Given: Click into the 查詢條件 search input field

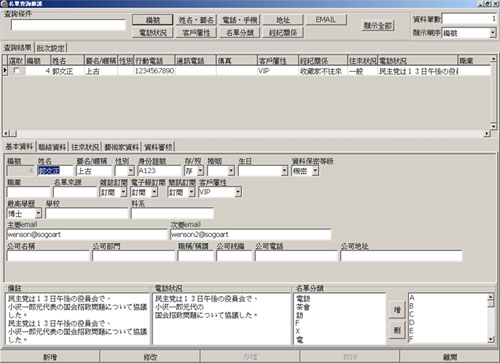Looking at the screenshot, I should point(68,25).
